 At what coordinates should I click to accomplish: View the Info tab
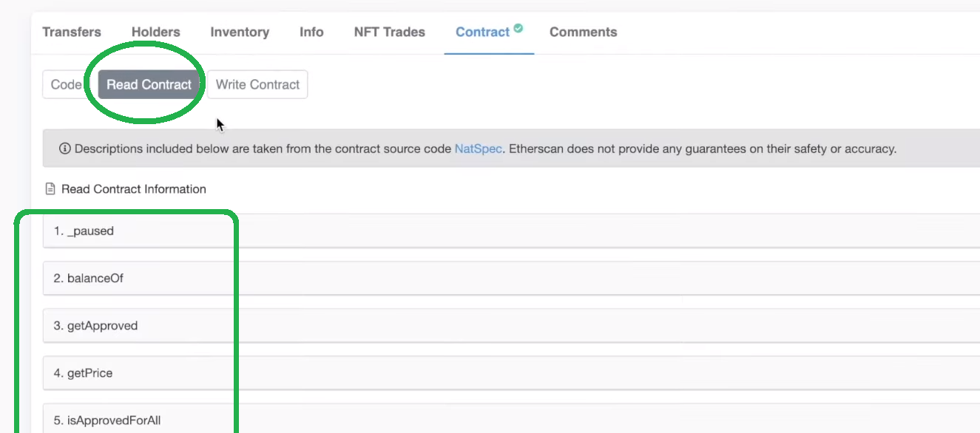(311, 32)
